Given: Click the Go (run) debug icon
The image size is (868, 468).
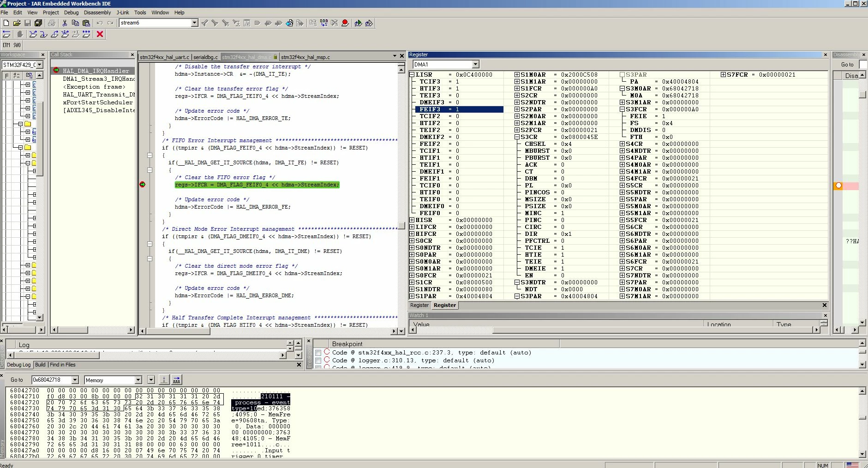Looking at the screenshot, I should tap(86, 34).
